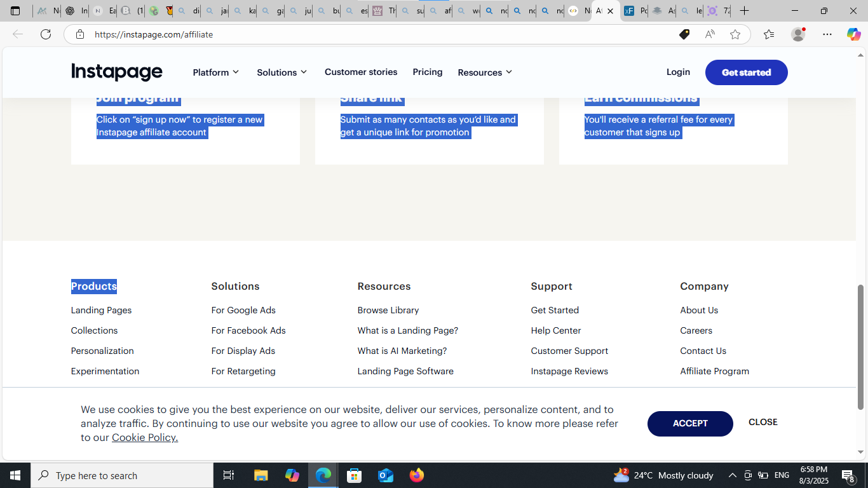Screen dimensions: 868x488
Task: Switch to the layered-icon 'As' tab
Action: tap(662, 11)
